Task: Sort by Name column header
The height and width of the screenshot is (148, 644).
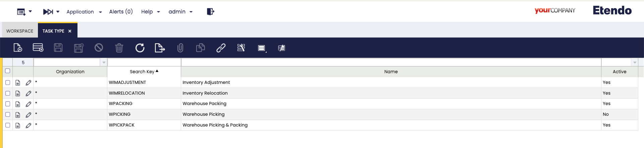Action: pos(391,72)
